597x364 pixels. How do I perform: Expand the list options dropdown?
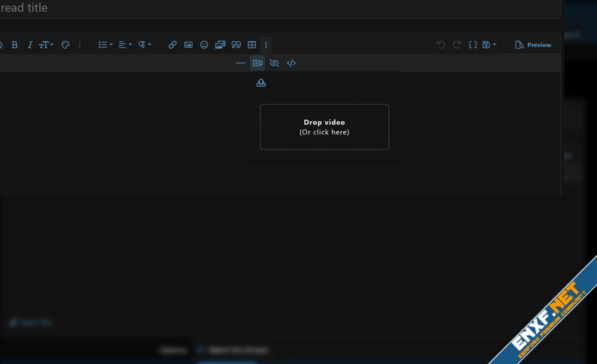click(x=105, y=45)
